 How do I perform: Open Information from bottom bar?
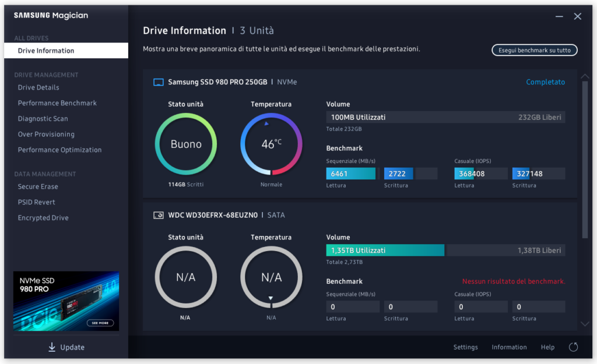[509, 347]
